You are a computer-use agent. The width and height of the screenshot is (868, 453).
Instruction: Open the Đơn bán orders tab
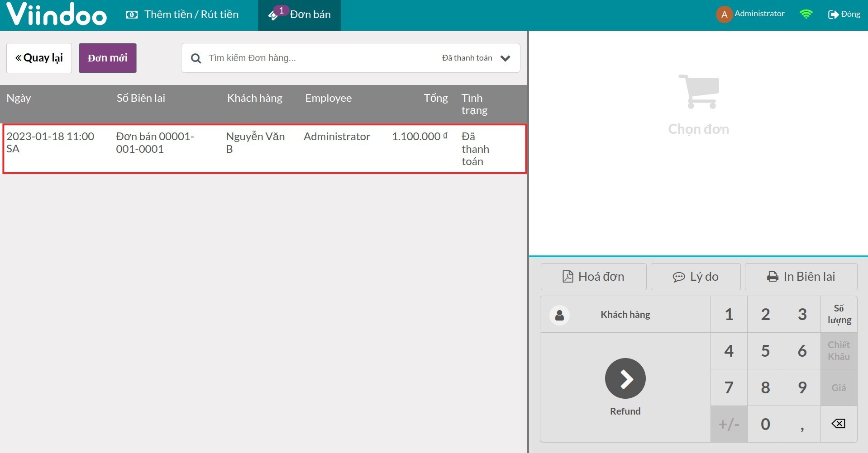coord(299,15)
